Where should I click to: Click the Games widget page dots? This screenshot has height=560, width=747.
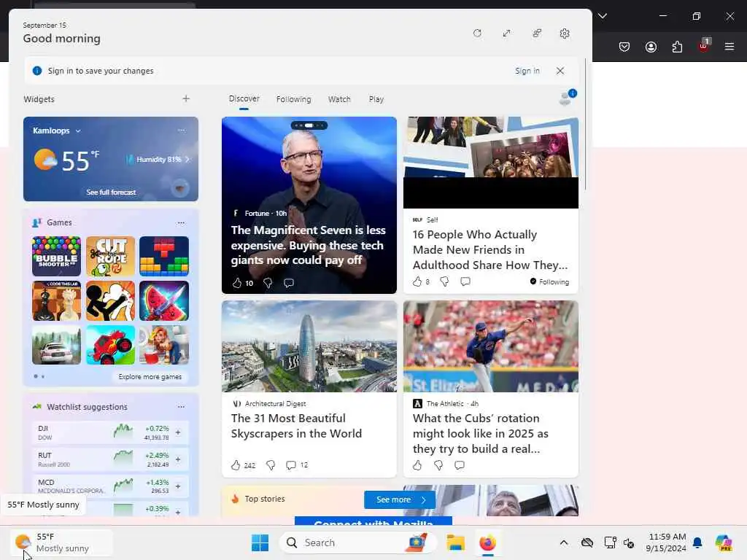coord(39,376)
